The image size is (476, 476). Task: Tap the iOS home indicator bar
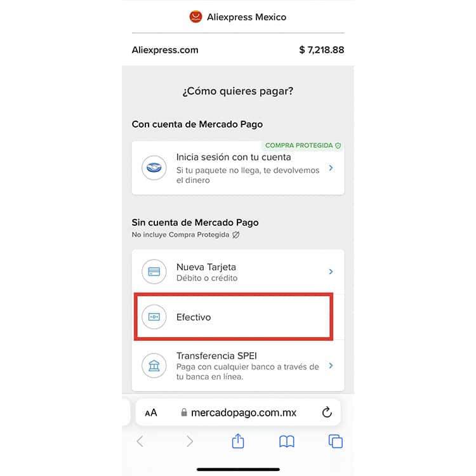pos(238,469)
